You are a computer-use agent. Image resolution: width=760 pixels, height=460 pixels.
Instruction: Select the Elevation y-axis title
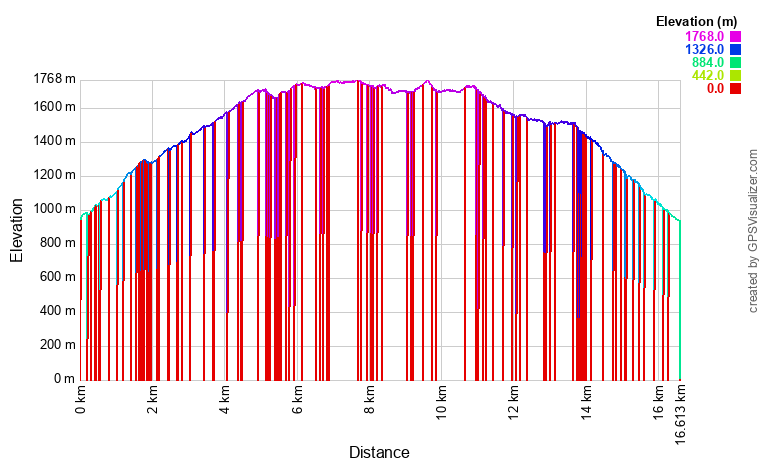(x=17, y=231)
